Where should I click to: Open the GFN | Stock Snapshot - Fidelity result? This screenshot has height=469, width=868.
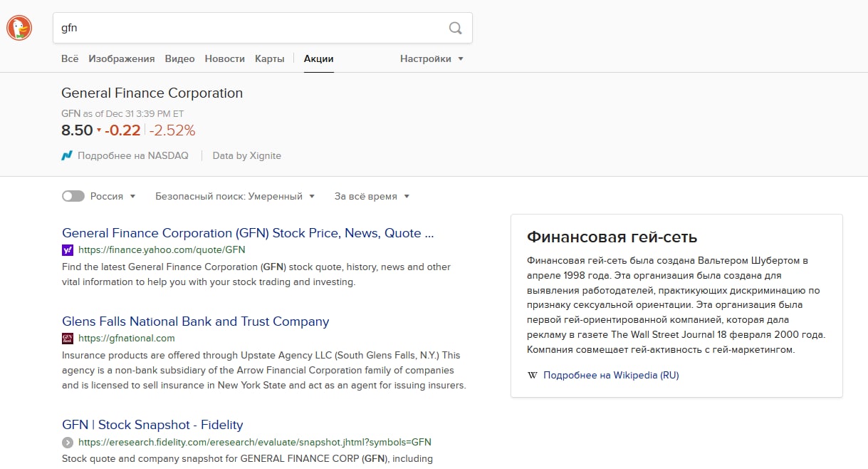click(x=152, y=425)
